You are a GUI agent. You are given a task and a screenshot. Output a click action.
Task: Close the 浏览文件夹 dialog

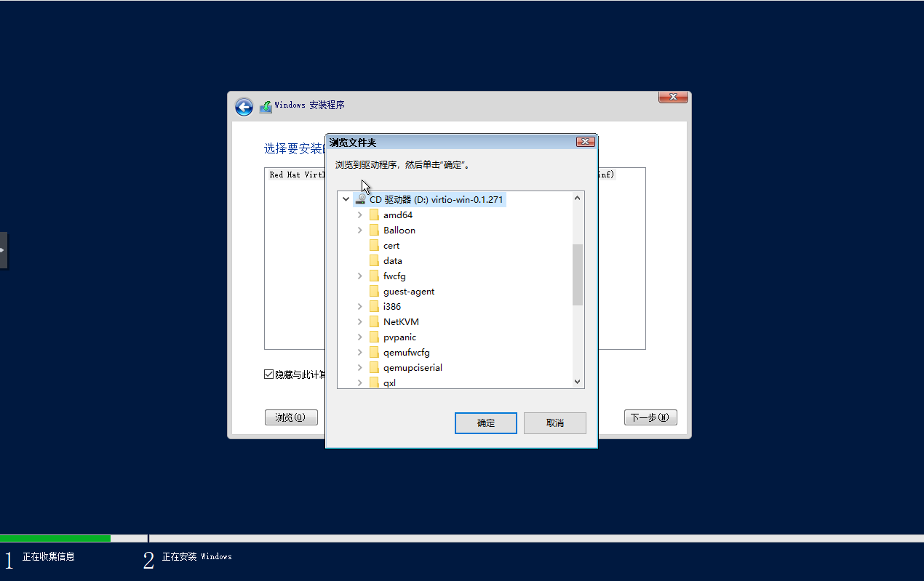tap(585, 142)
